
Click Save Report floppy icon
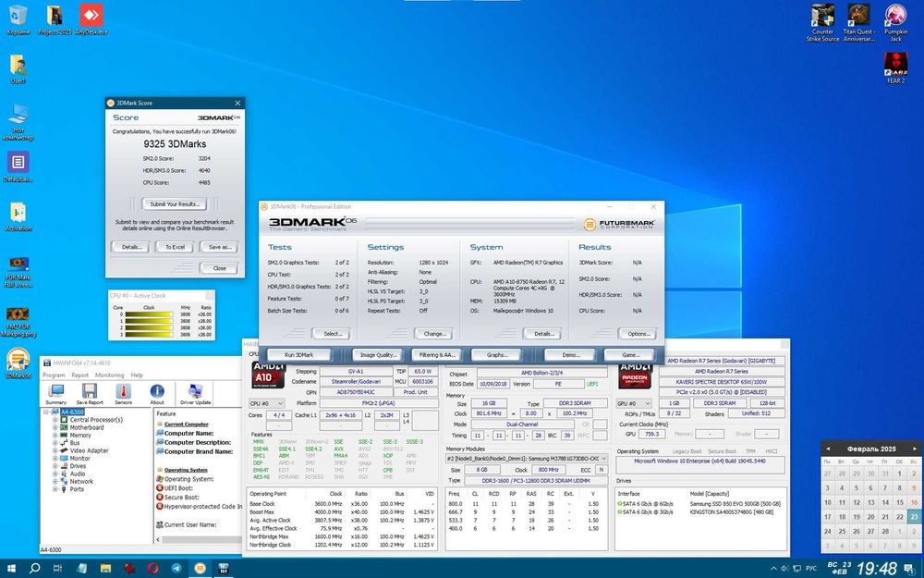coord(90,393)
